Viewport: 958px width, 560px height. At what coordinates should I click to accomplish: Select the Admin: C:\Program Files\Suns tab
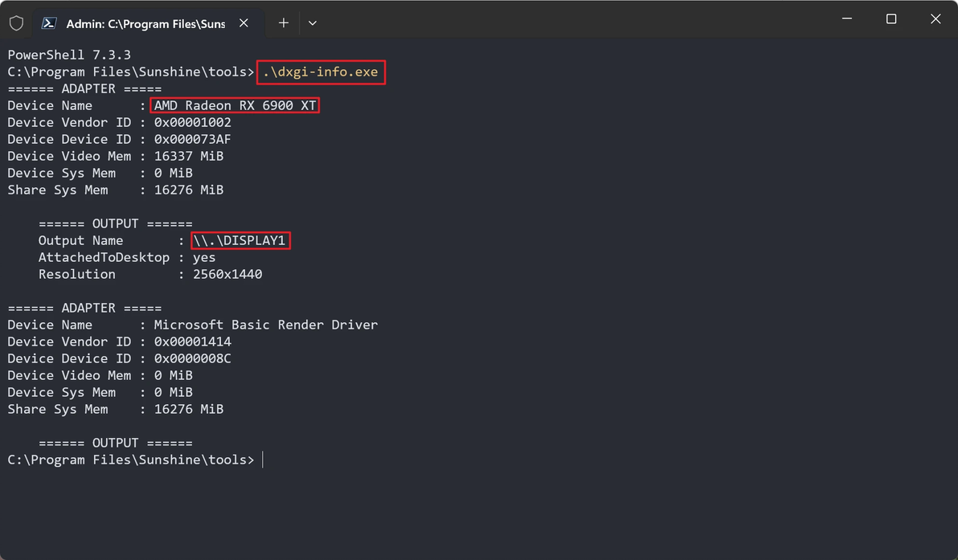click(149, 23)
